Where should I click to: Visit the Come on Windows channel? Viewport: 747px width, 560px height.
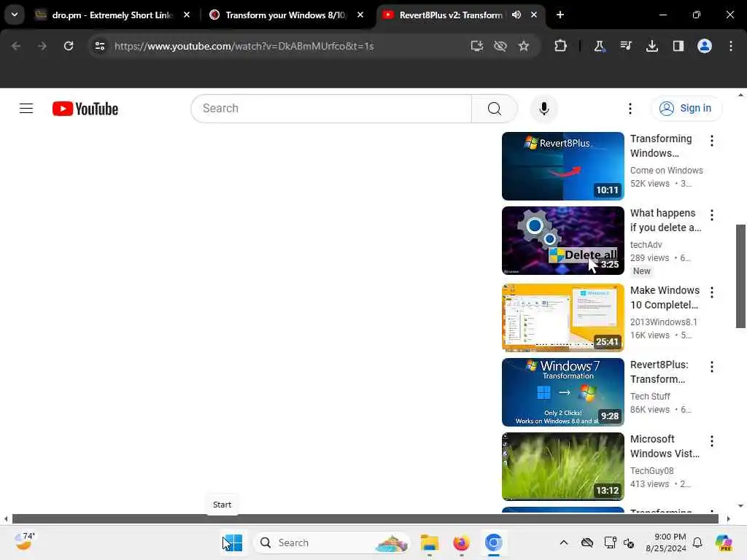[666, 171]
